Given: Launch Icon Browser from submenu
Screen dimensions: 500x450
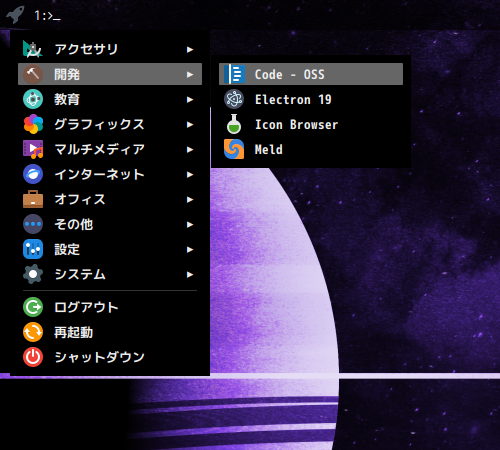Looking at the screenshot, I should [311, 124].
